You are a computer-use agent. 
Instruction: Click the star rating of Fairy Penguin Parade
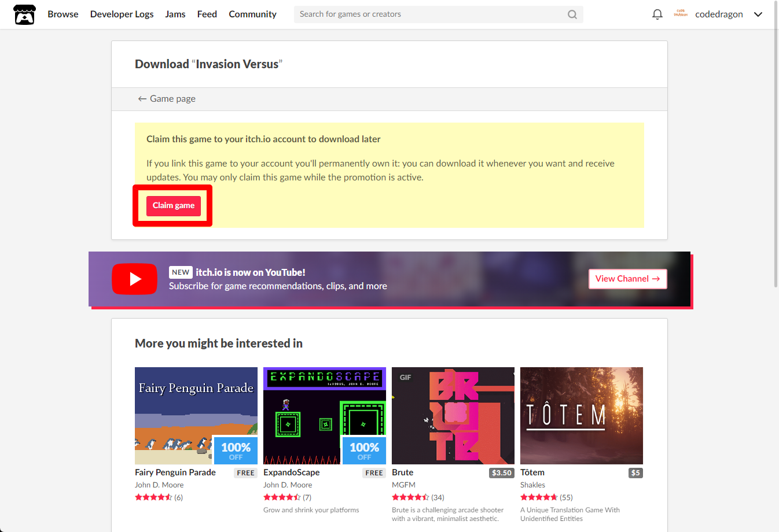coord(153,497)
